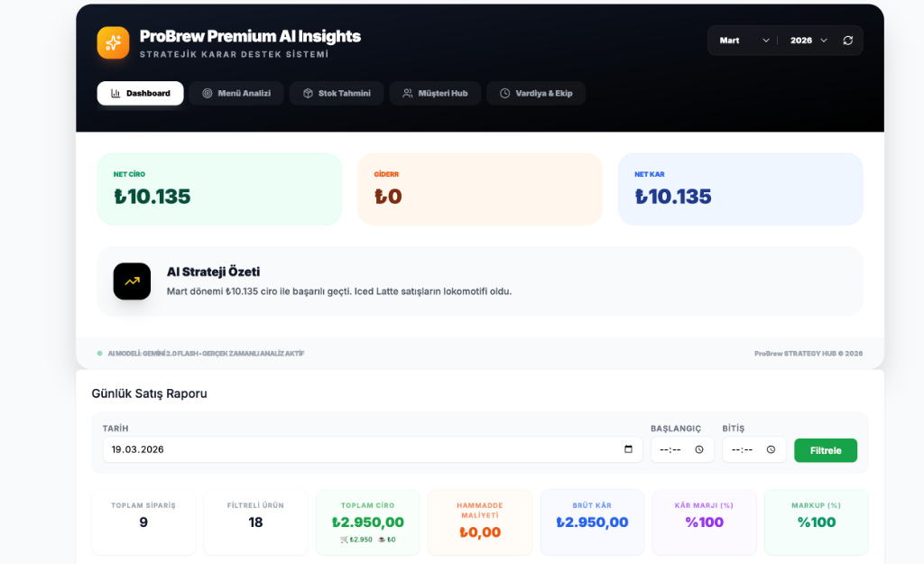
Task: Open the 2026 year dropdown
Action: 808,41
